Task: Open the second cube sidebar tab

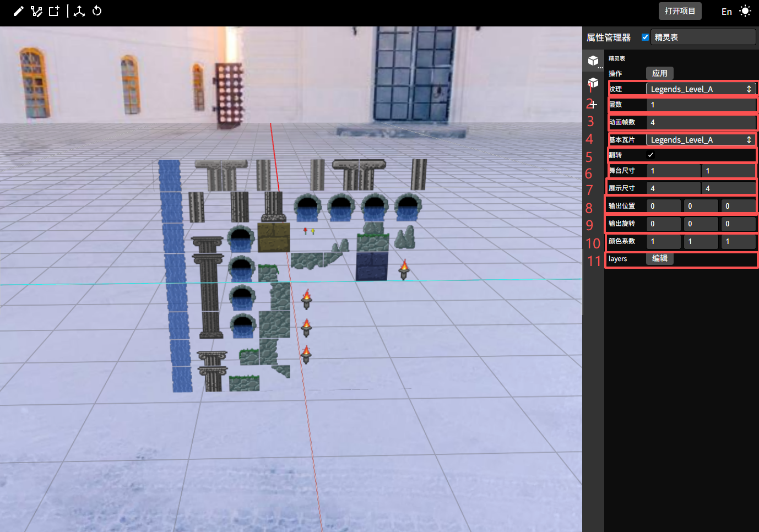Action: click(593, 83)
